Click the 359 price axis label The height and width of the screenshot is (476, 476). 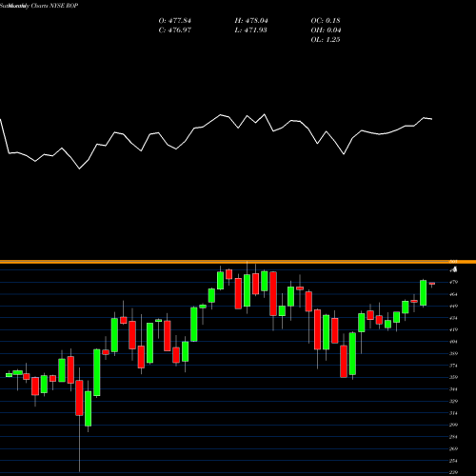(x=453, y=377)
